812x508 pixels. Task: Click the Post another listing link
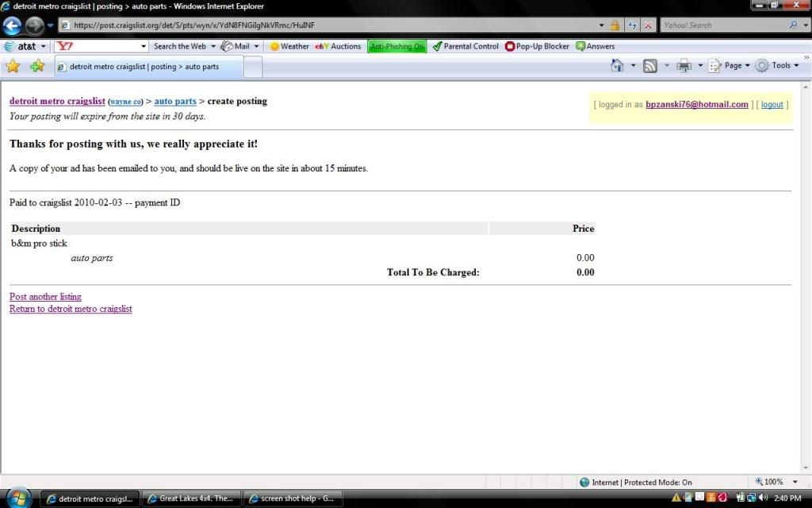tap(45, 297)
